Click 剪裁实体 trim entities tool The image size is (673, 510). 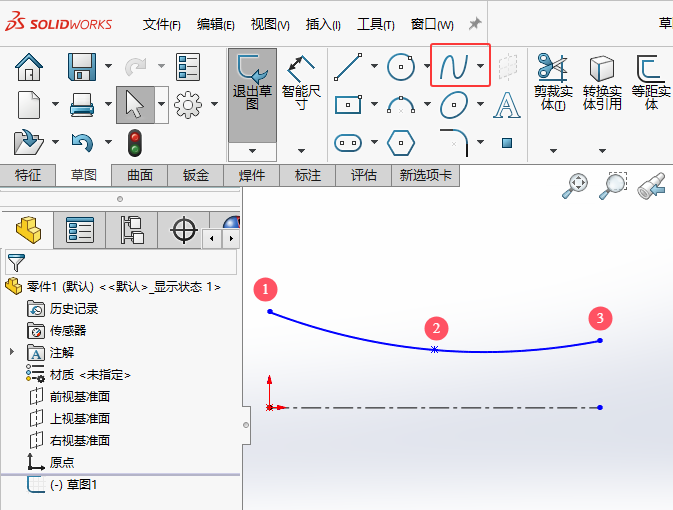coord(553,82)
